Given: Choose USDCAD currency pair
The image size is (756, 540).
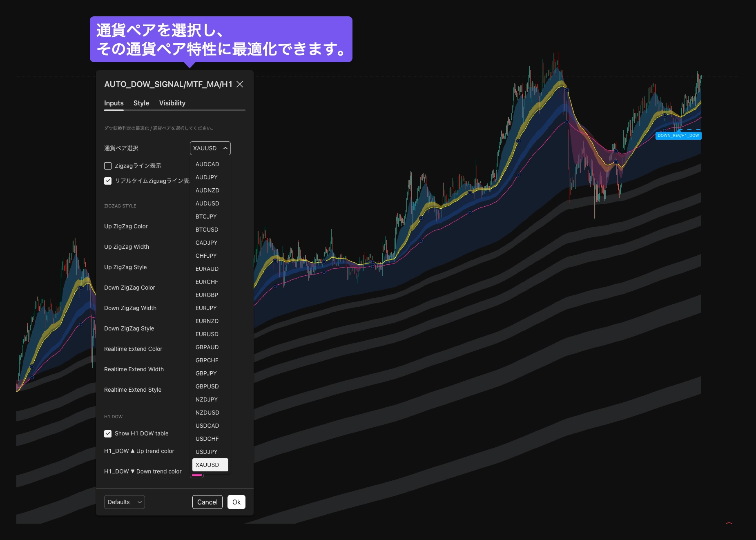Looking at the screenshot, I should pos(210,426).
